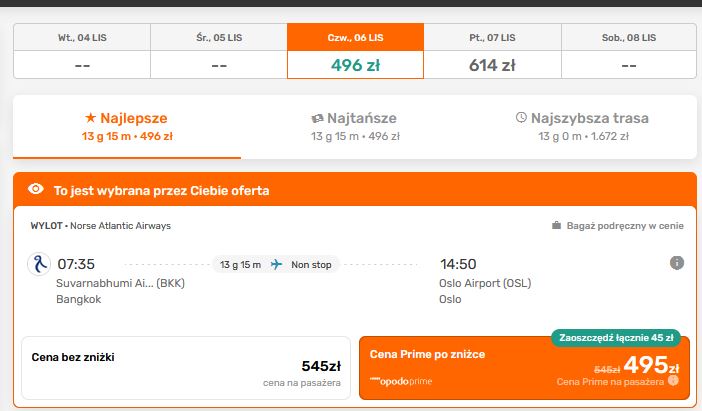Choose the Cena bez zniżki 545zł option
Viewport: 702px width, 411px height.
click(x=186, y=368)
